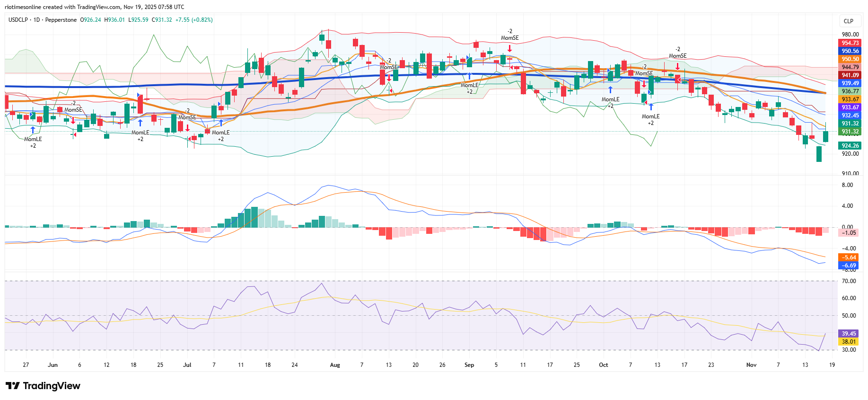Click the Sep label on time axis
Image resolution: width=868 pixels, height=400 pixels.
pyautogui.click(x=469, y=365)
